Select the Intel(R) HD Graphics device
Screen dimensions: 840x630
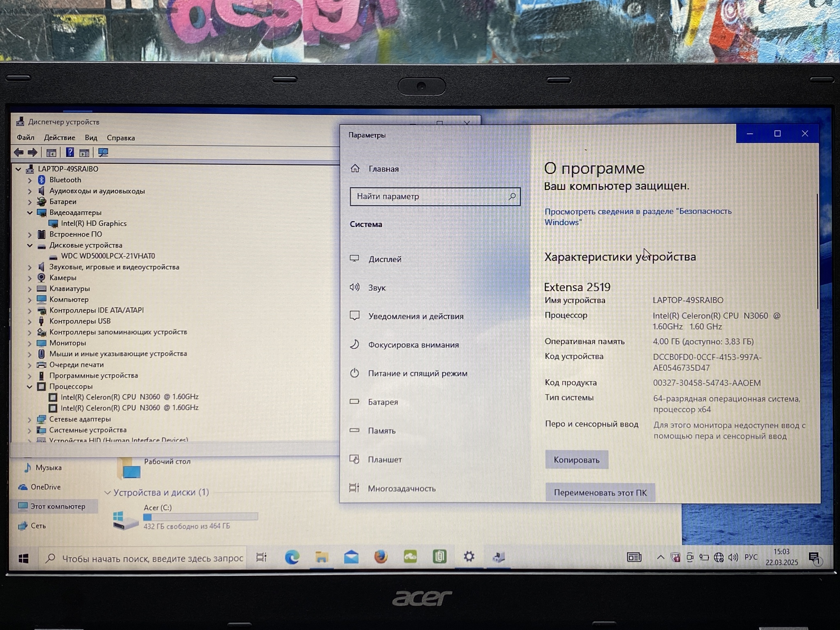(x=94, y=224)
